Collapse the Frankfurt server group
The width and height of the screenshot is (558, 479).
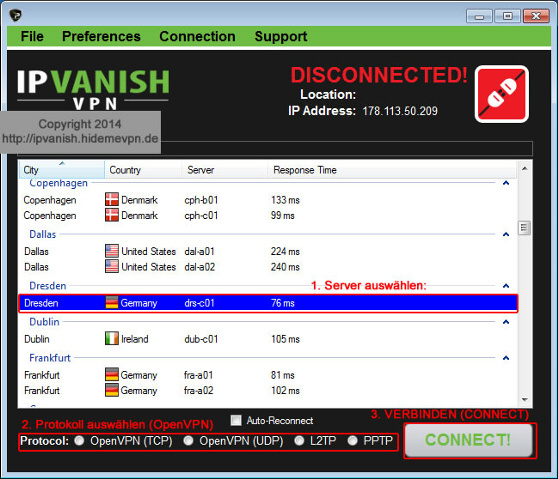pyautogui.click(x=506, y=358)
